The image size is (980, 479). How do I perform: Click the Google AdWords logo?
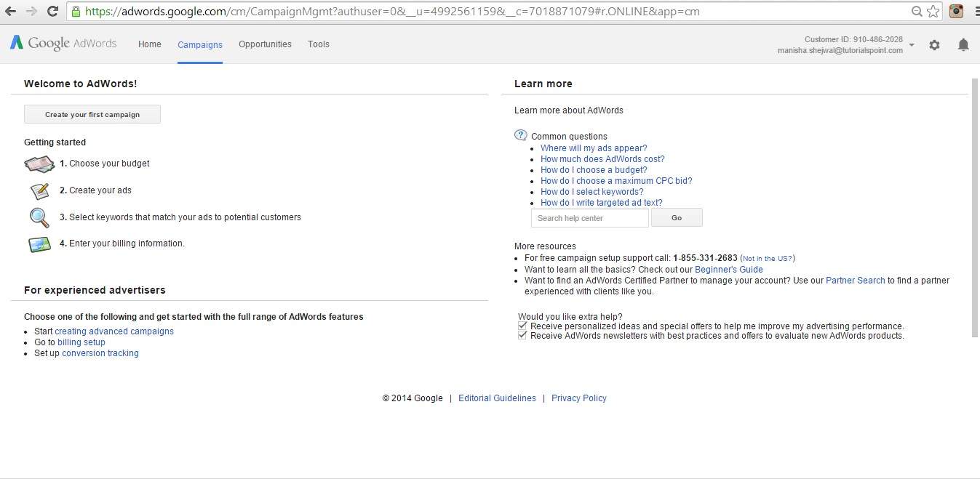[x=63, y=43]
